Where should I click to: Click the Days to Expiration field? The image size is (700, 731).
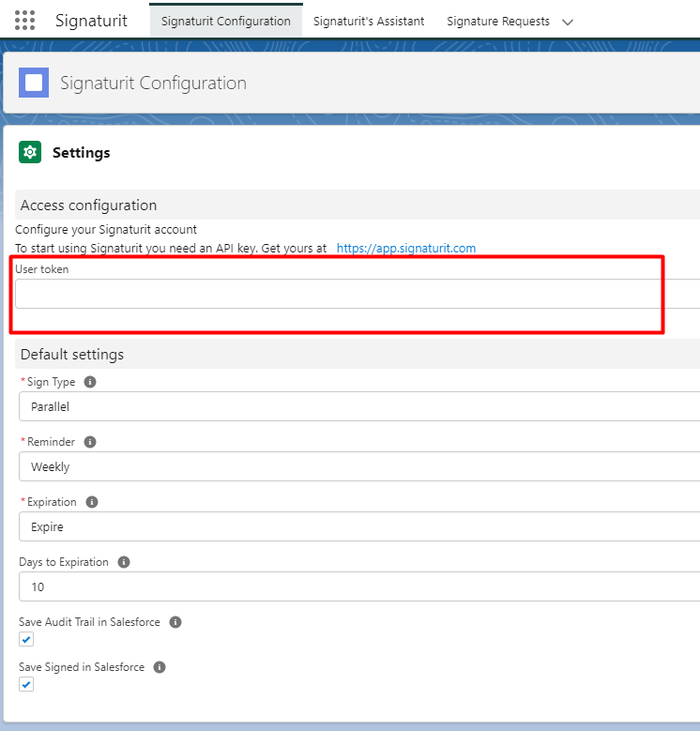pos(359,586)
